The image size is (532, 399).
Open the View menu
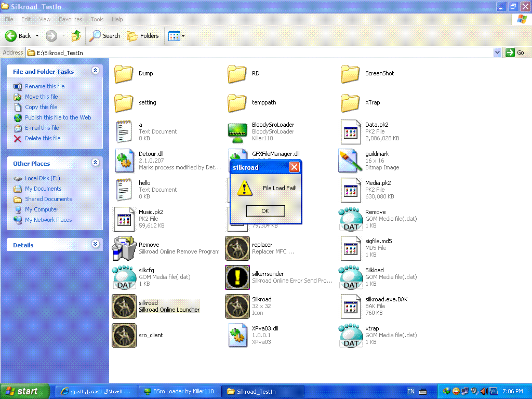click(x=45, y=19)
